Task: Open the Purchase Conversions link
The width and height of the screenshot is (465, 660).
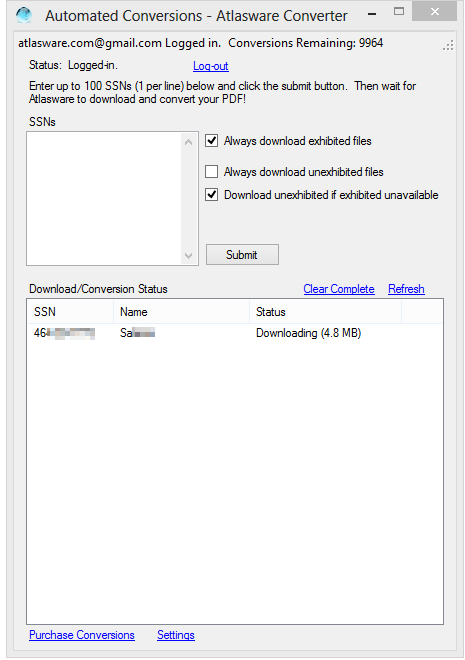Action: click(82, 635)
